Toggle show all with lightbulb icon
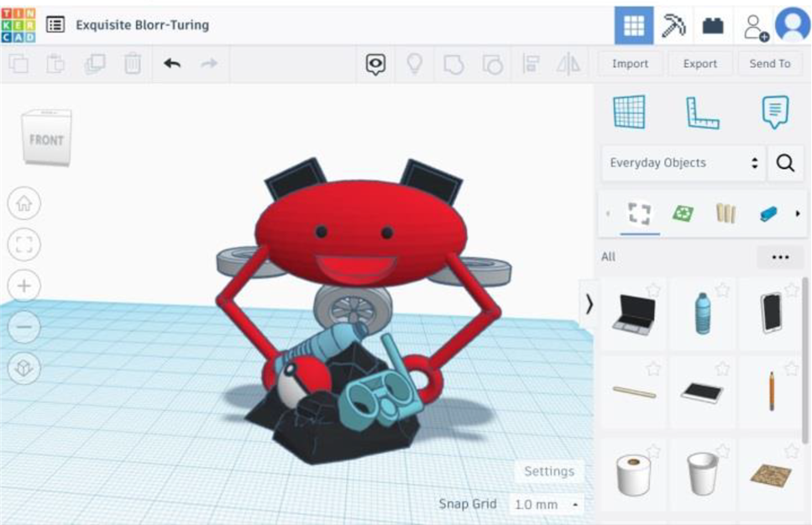Image resolution: width=812 pixels, height=525 pixels. pyautogui.click(x=414, y=64)
